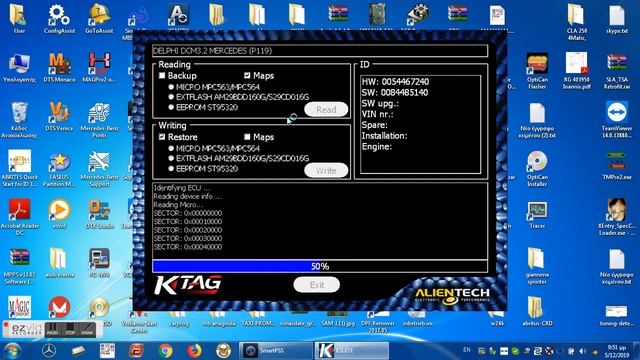
Task: Click the HW: 0054467240 line
Action: pyautogui.click(x=395, y=82)
